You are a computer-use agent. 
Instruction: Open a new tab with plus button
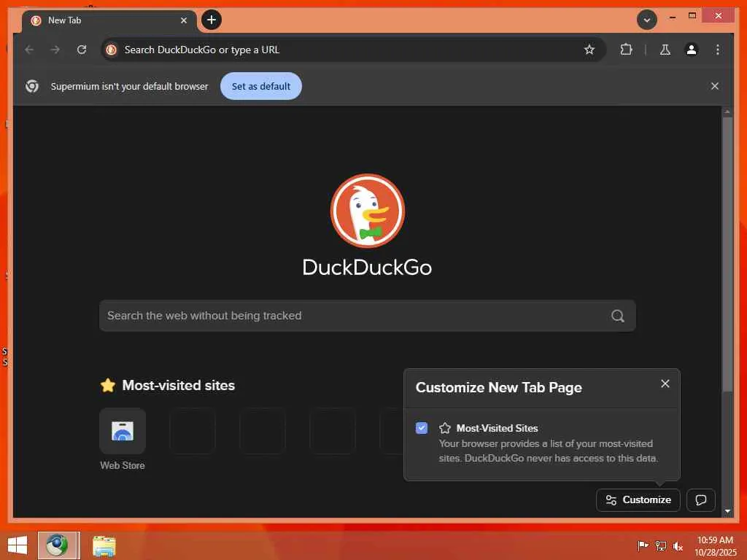pos(212,20)
